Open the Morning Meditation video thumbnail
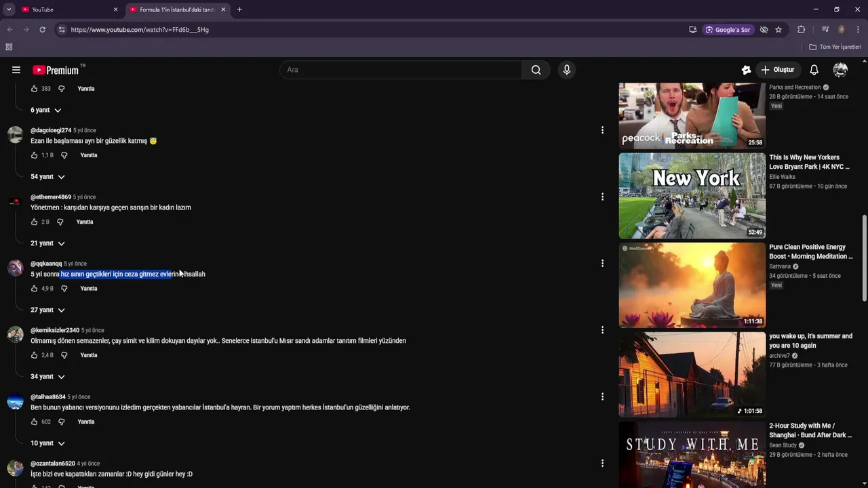Screen dimensions: 868x488 pyautogui.click(x=692, y=285)
